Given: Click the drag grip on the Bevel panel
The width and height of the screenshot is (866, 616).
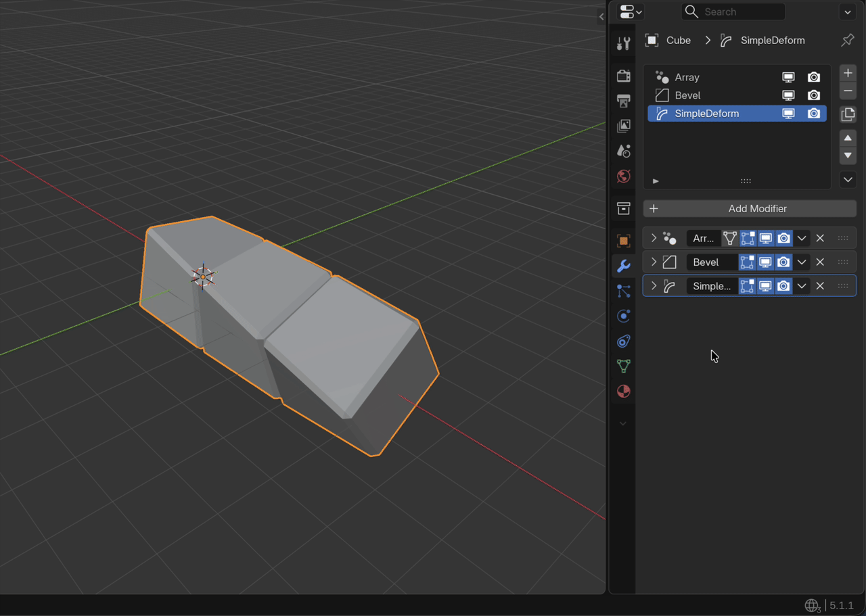Looking at the screenshot, I should click(x=842, y=262).
